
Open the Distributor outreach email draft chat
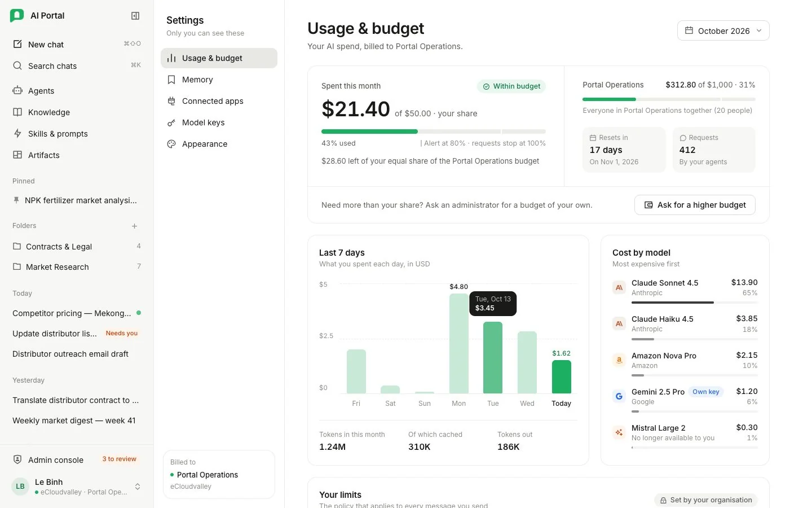click(77, 354)
